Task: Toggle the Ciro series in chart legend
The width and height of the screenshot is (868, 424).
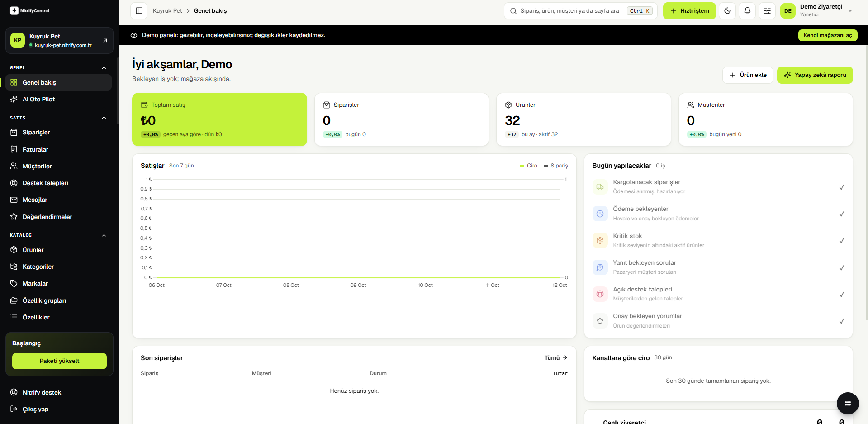Action: 528,166
